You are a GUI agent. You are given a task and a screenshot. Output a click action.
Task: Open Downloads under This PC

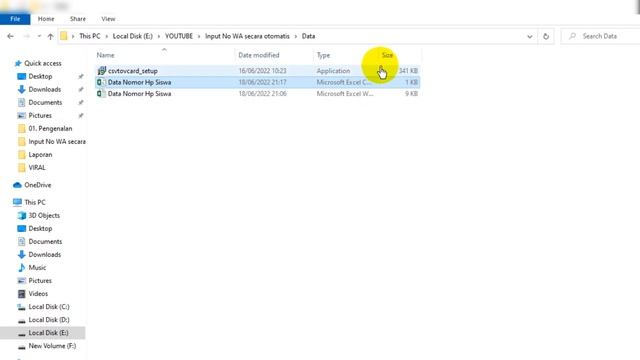(x=44, y=254)
